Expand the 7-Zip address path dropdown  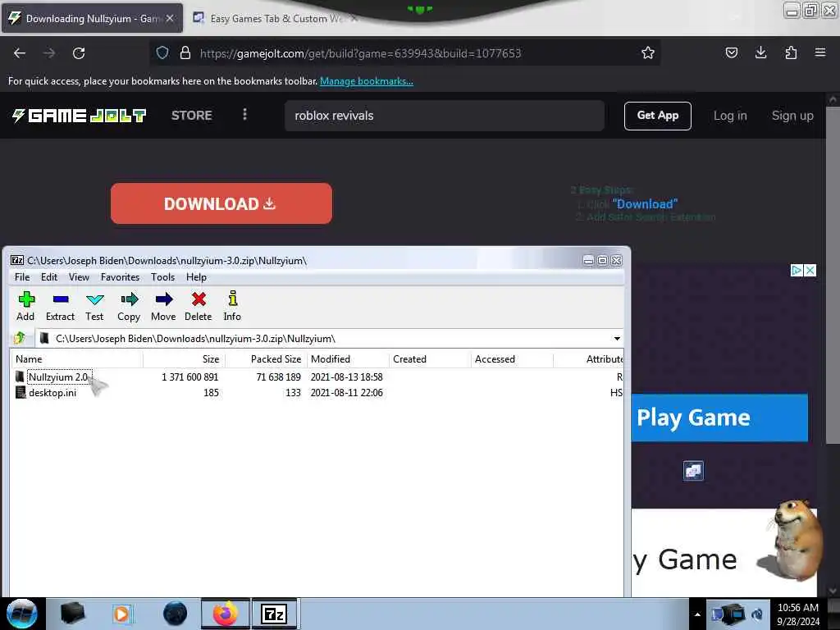pos(617,339)
